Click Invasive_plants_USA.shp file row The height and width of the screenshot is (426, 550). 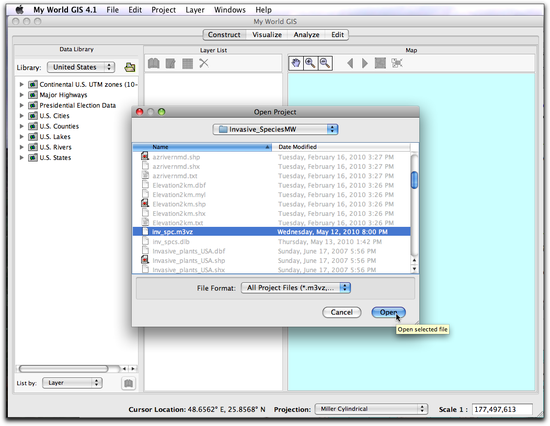click(271, 260)
